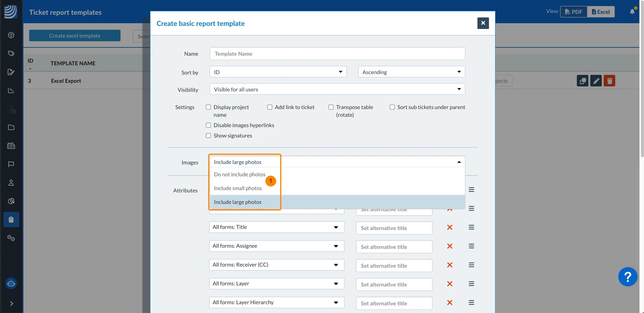
Task: Open notifications bell icon
Action: click(x=632, y=12)
